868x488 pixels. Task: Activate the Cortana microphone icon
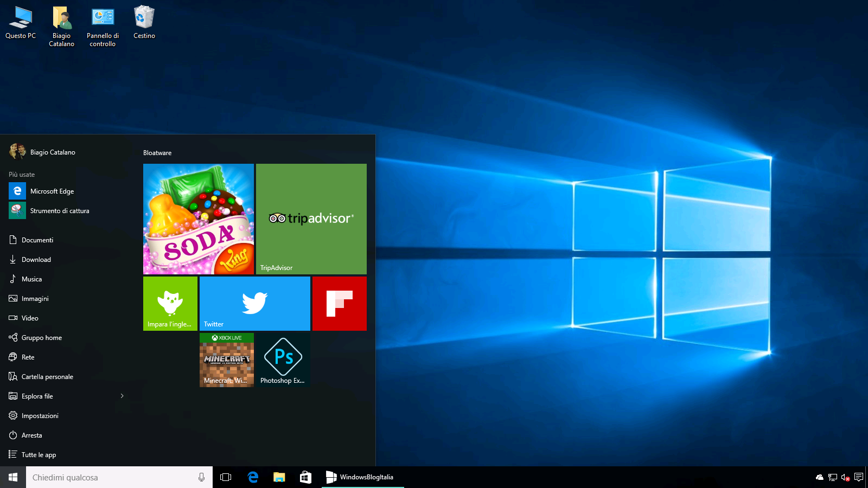(201, 477)
